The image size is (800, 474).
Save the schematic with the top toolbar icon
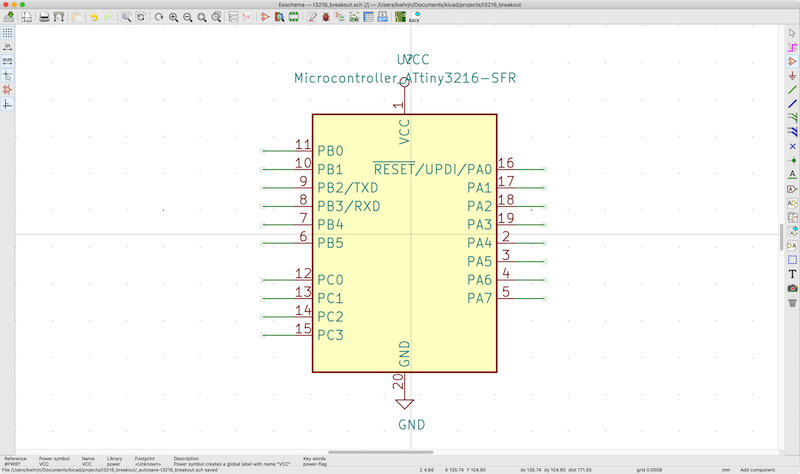[x=9, y=17]
